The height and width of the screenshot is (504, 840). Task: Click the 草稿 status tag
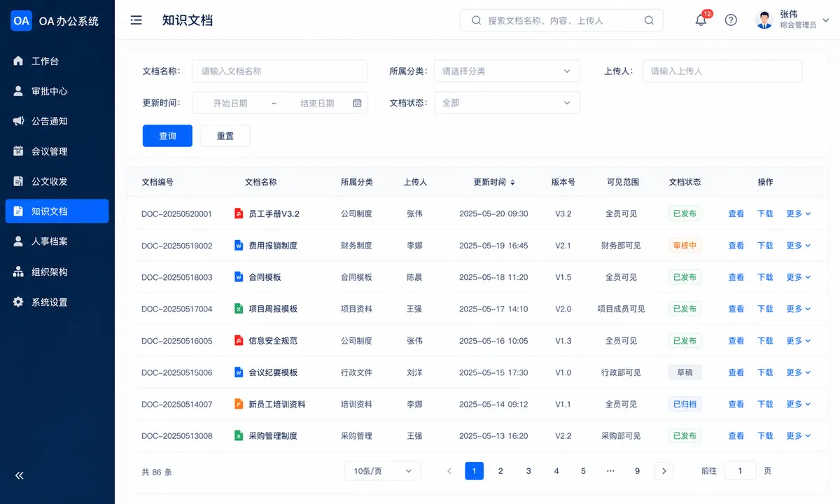(685, 372)
